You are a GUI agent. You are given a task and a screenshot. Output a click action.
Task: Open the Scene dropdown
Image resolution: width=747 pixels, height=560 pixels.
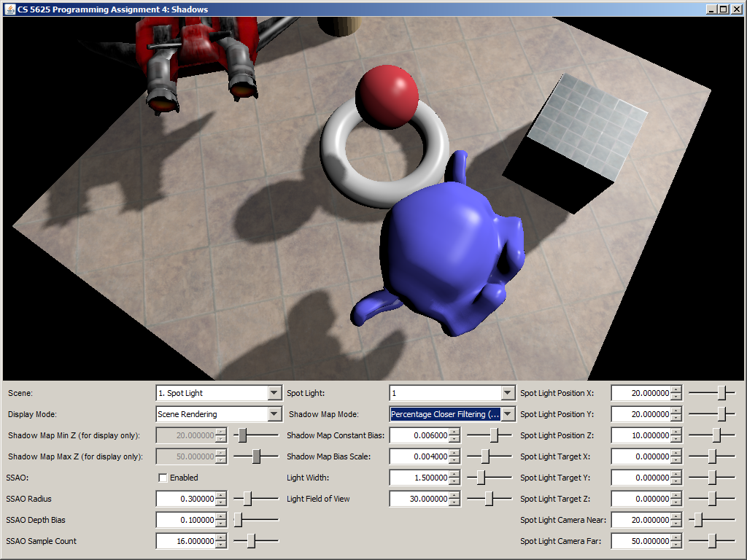(274, 393)
